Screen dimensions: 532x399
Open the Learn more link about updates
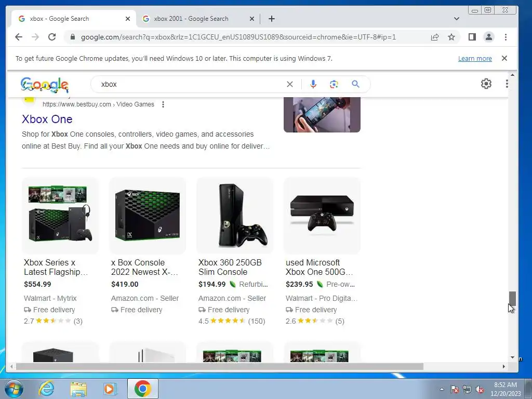click(x=475, y=58)
